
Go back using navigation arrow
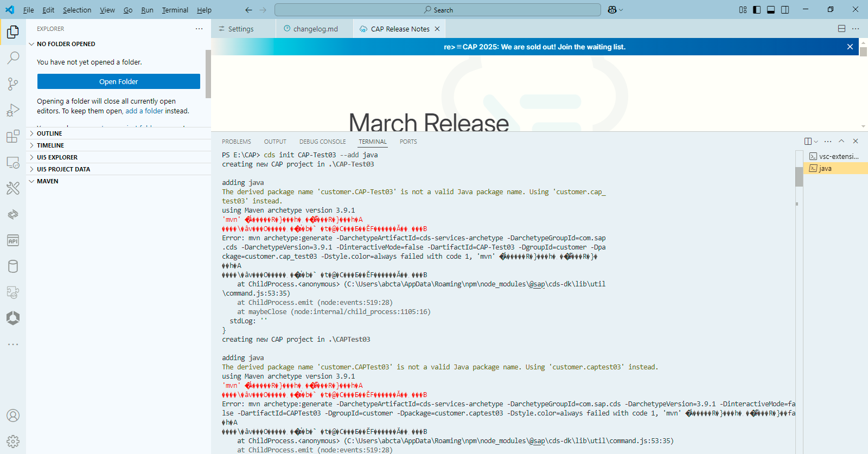[248, 10]
